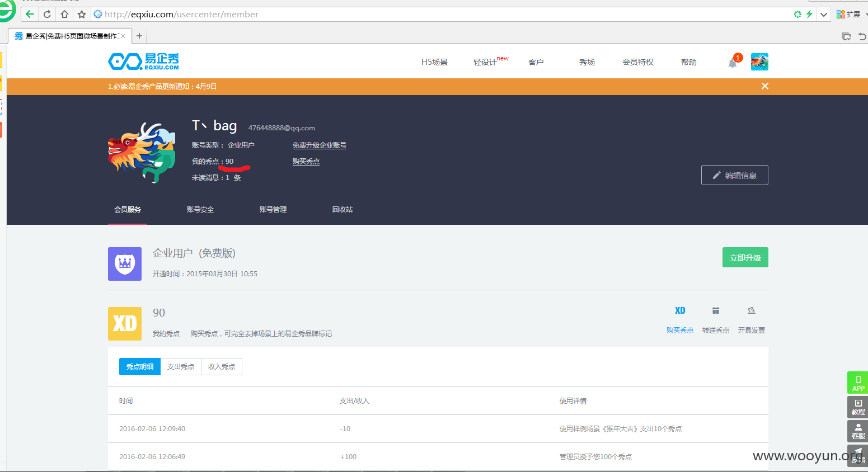Close the 易企秀 browser tab
Viewport: 868px width, 472px height.
click(123, 36)
